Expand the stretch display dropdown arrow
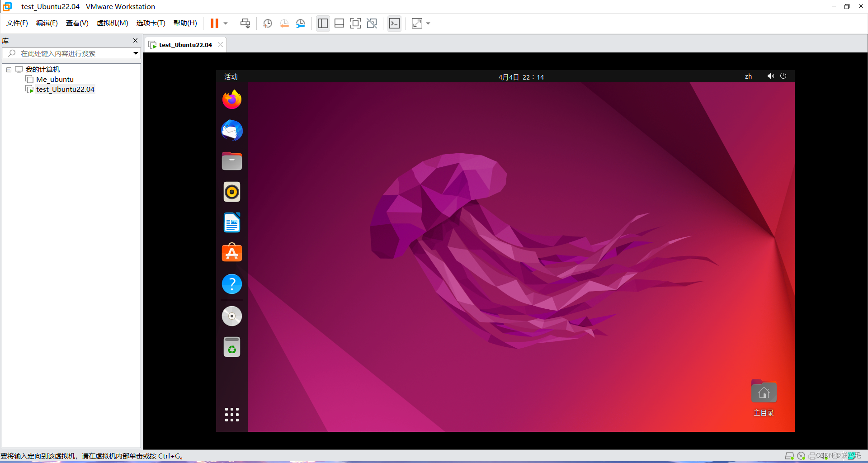The image size is (868, 463). click(x=428, y=23)
